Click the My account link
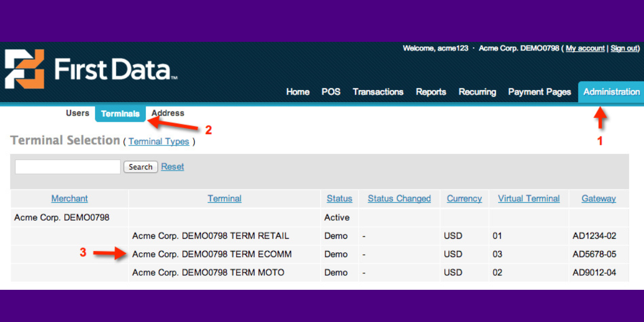Image resolution: width=644 pixels, height=322 pixels. pos(585,48)
